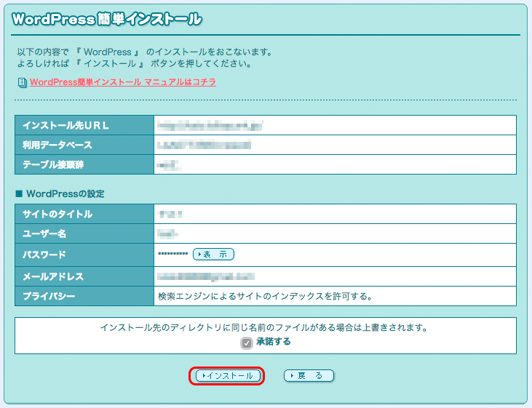Click the blurred インストール先URL value
Image resolution: width=532 pixels, height=408 pixels.
[x=210, y=125]
